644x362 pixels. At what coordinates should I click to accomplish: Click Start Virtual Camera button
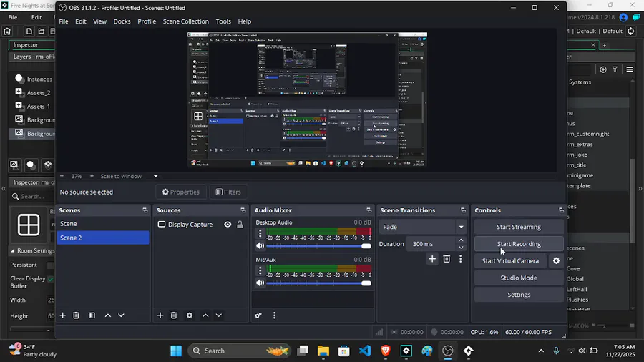click(510, 260)
